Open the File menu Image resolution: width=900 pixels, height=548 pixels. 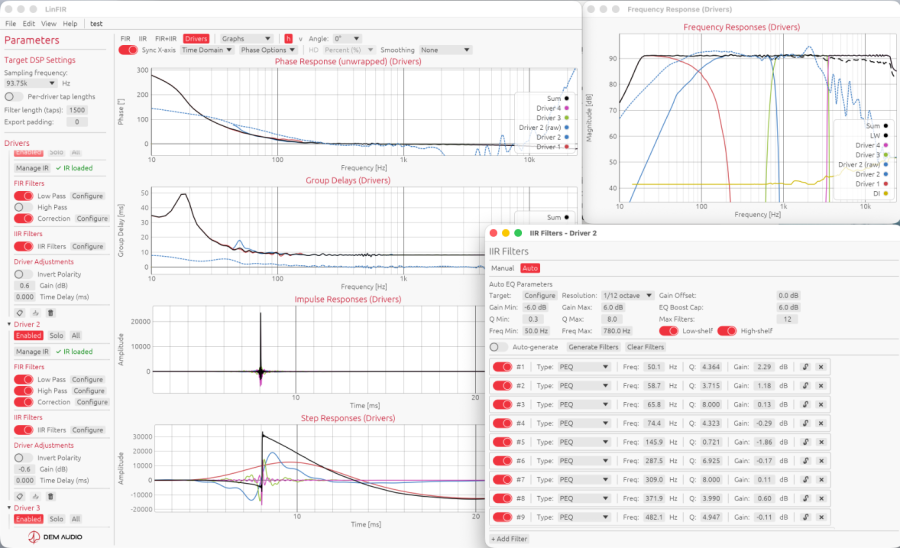coord(10,23)
